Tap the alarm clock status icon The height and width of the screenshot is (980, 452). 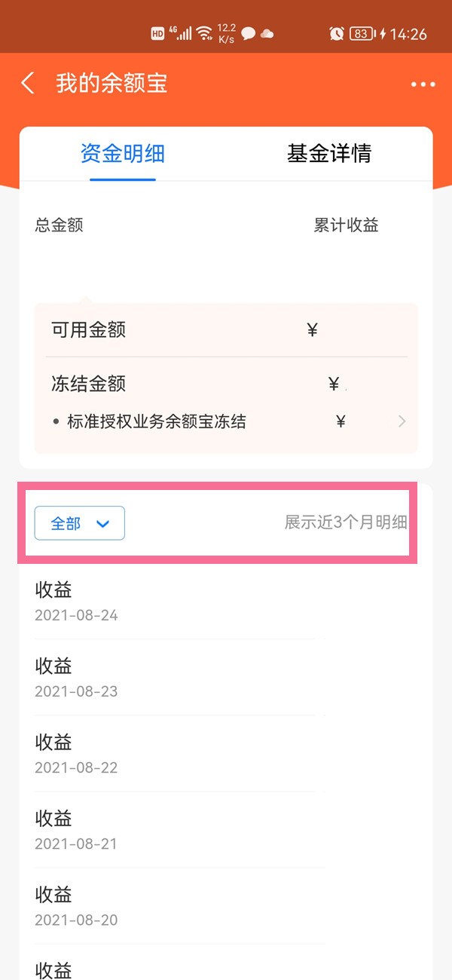pos(337,33)
